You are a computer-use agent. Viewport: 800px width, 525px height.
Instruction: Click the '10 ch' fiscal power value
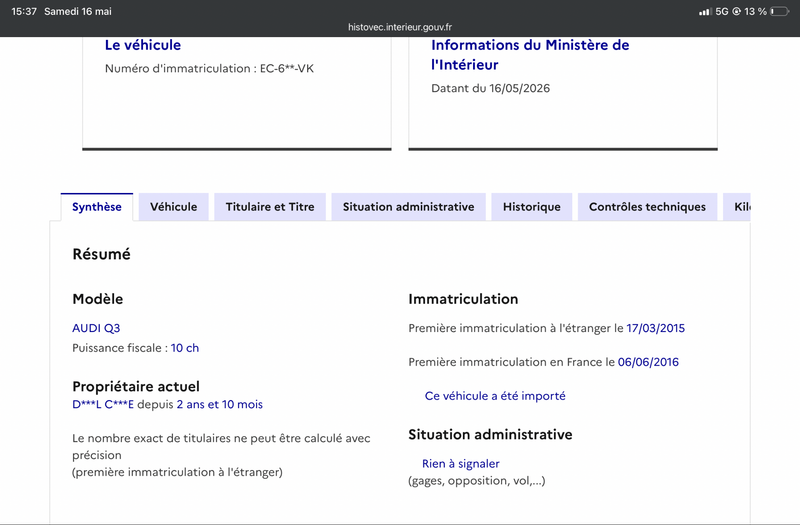[185, 348]
